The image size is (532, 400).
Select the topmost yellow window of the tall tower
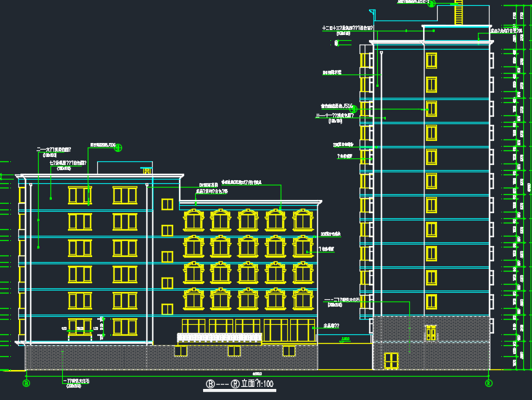point(431,61)
